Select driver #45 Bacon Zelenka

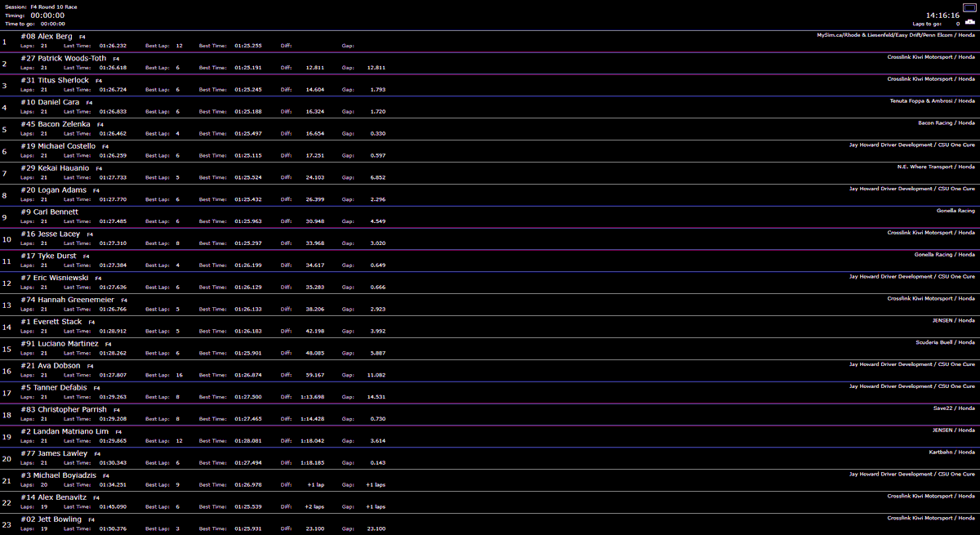click(x=56, y=124)
